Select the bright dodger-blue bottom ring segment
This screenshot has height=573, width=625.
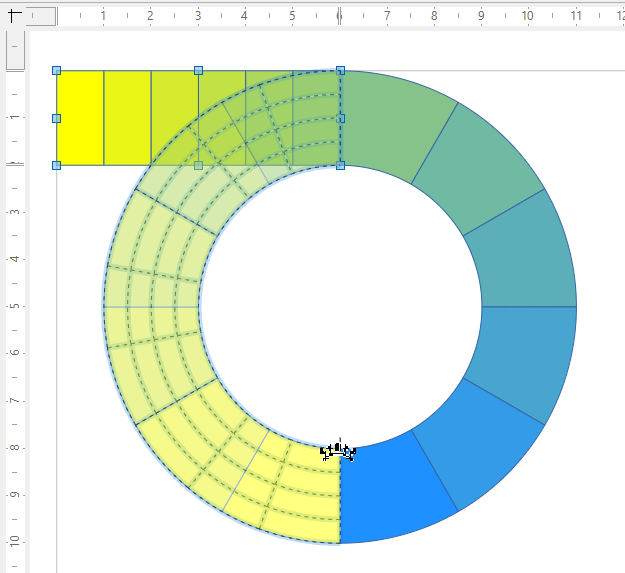tap(393, 490)
